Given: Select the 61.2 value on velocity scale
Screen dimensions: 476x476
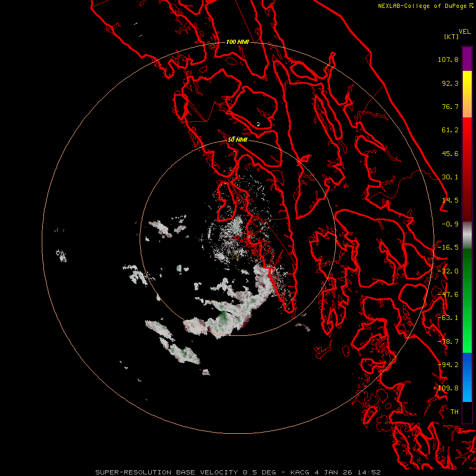Looking at the screenshot, I should [450, 130].
